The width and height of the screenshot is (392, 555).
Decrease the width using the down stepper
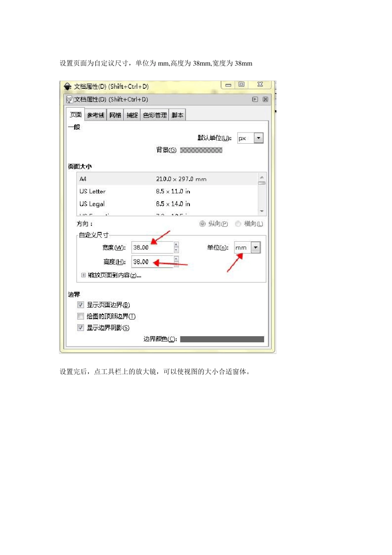pos(176,250)
